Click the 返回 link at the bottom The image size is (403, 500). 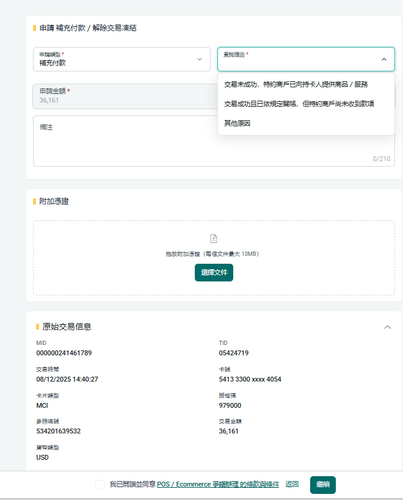(x=292, y=484)
